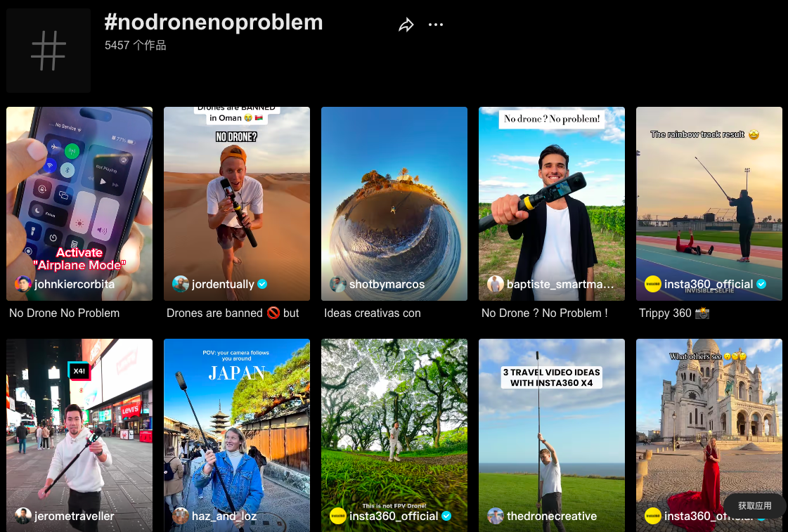
Task: Click haz_and_loz profile avatar
Action: tap(181, 515)
